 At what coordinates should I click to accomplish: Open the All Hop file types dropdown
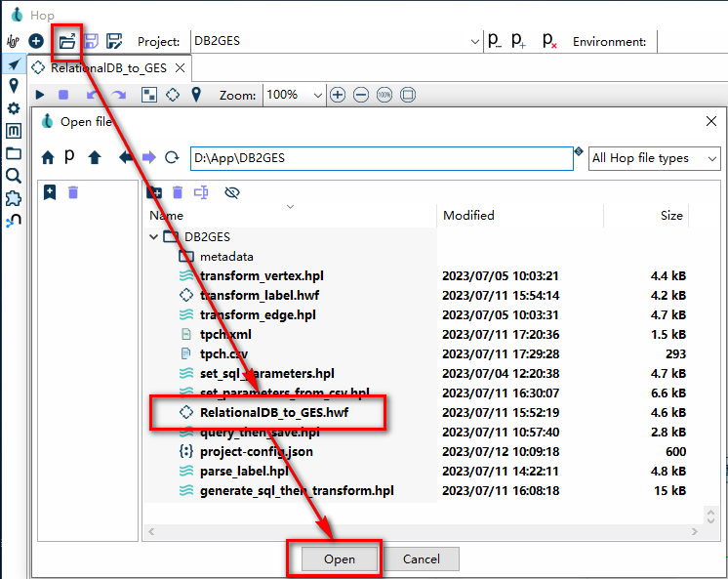click(654, 158)
